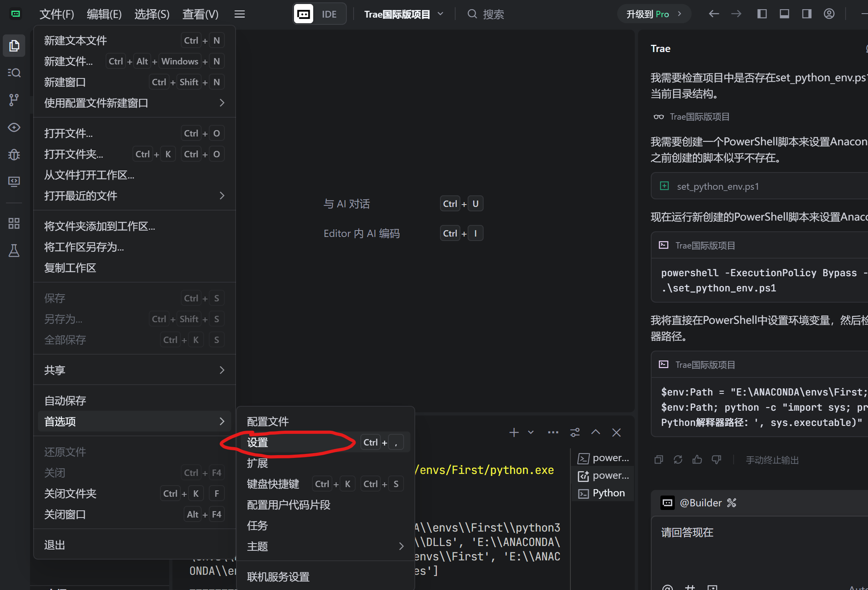Copy the PowerShell command block output
The image size is (868, 590).
[659, 460]
